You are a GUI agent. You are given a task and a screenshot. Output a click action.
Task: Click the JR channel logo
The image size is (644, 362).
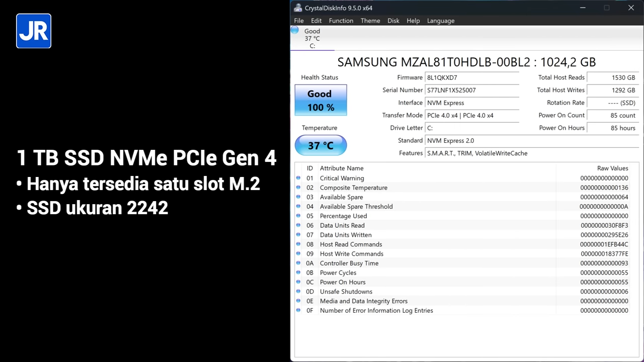pos(34,31)
